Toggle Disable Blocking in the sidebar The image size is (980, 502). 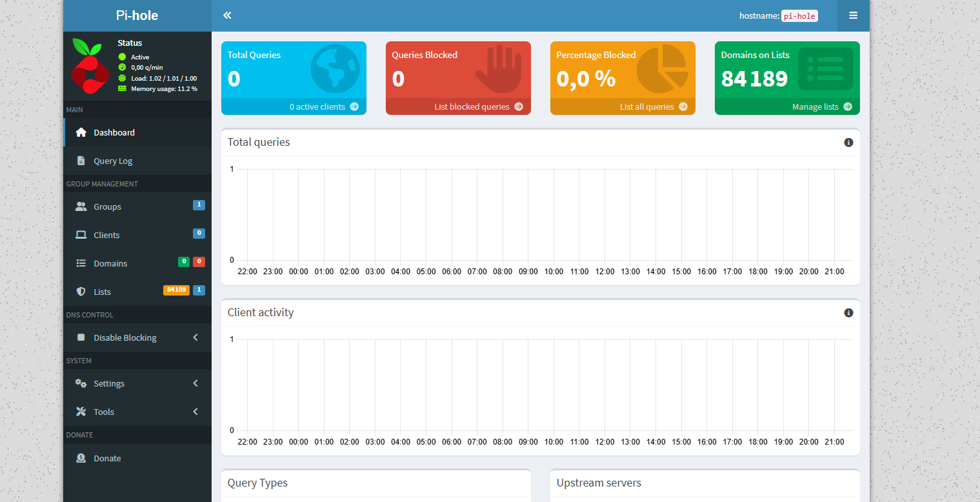pos(125,337)
